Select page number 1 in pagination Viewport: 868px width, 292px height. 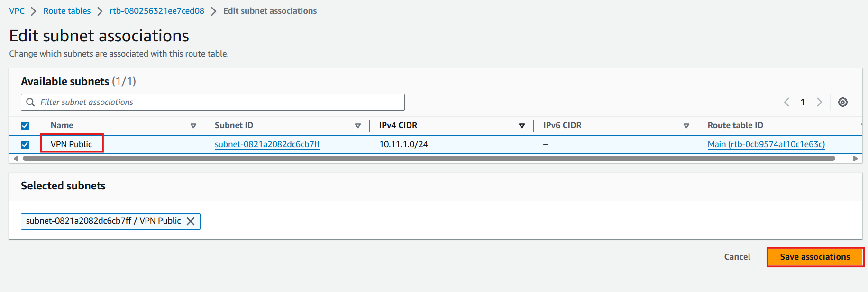[x=803, y=102]
